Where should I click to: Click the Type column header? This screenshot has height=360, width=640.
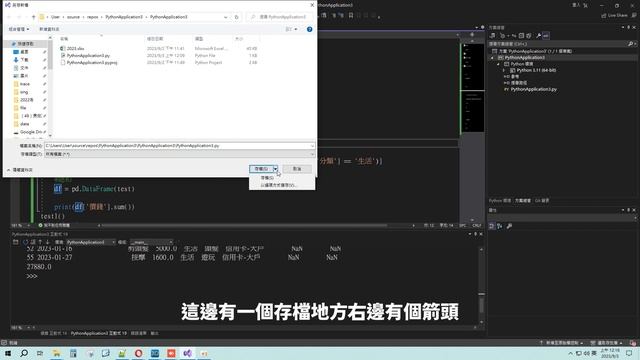pos(199,39)
